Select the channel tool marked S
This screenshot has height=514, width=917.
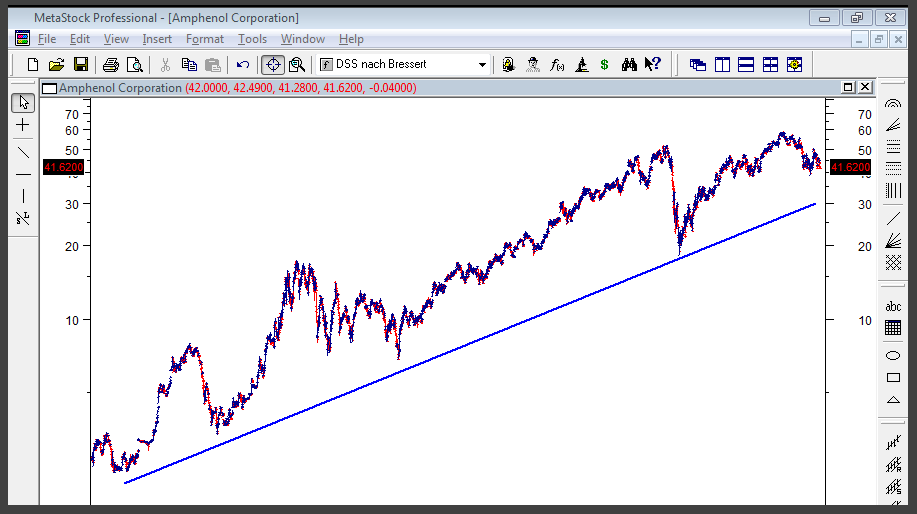tap(893, 487)
